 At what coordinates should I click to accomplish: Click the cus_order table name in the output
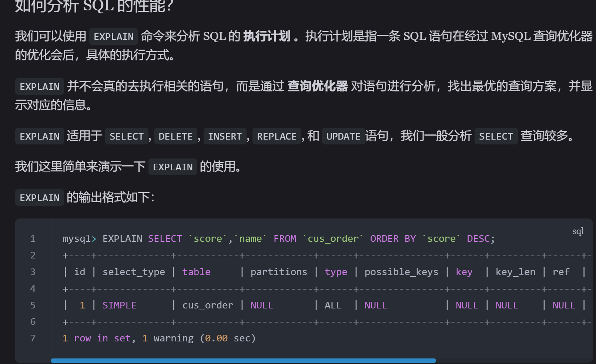[x=208, y=305]
